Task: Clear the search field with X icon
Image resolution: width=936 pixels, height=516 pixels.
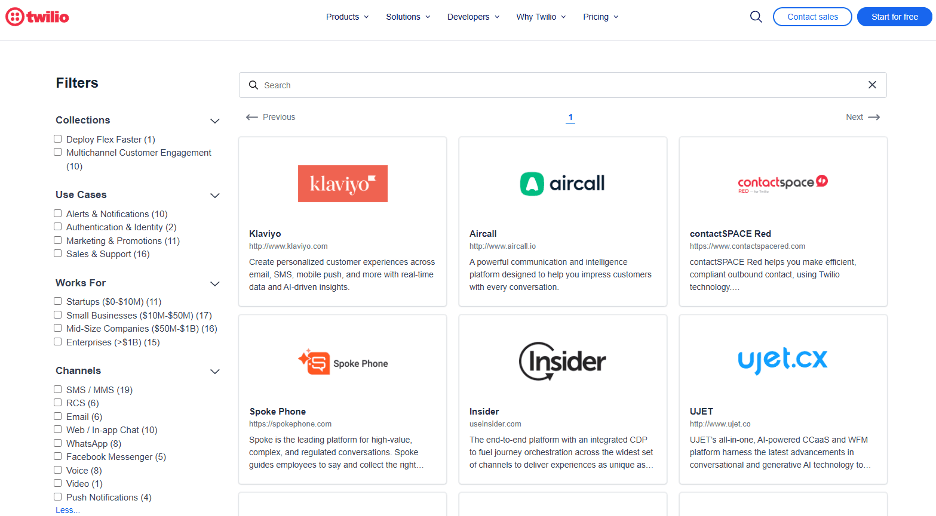Action: 872,85
